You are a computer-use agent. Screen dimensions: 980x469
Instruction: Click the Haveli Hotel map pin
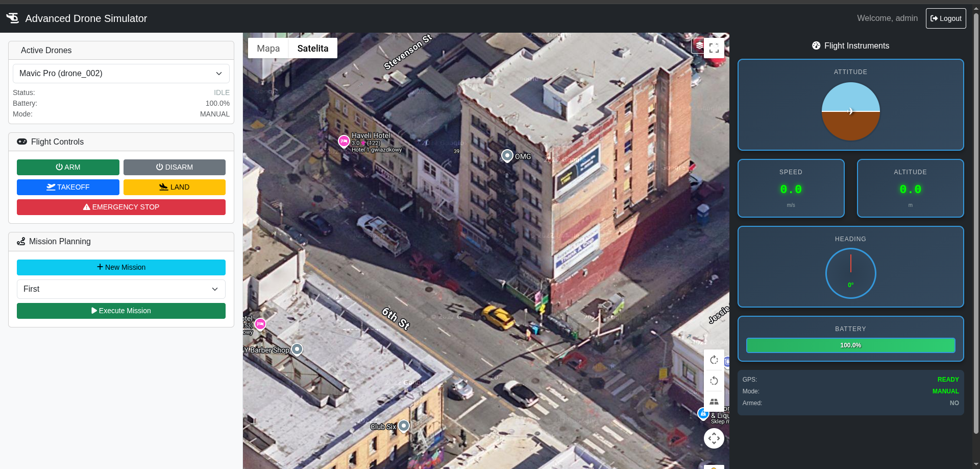click(344, 141)
